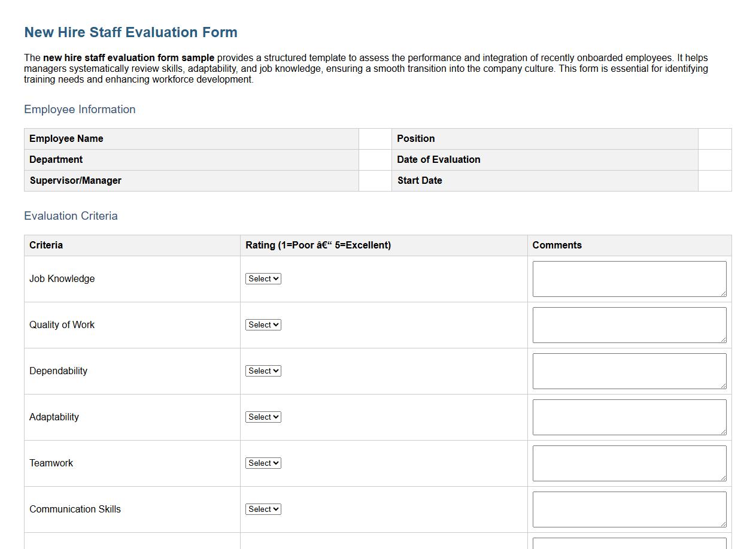The height and width of the screenshot is (549, 756).
Task: Click the Quality of Work comments box
Action: coord(629,324)
